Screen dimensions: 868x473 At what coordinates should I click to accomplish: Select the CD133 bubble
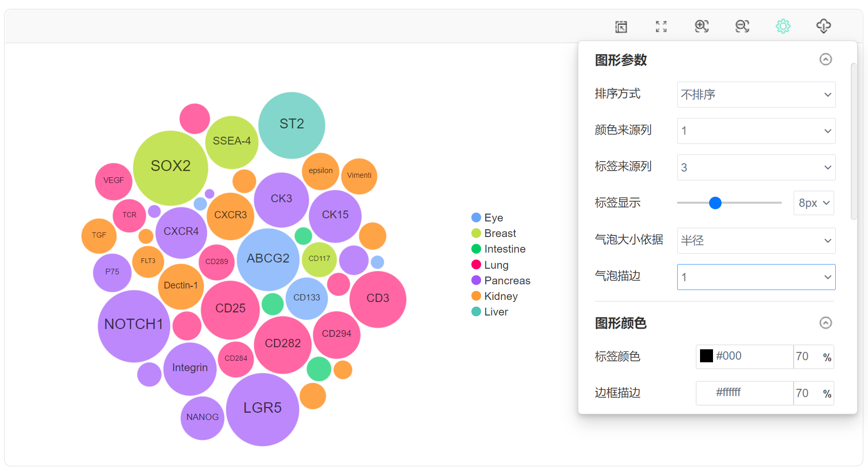tap(307, 298)
